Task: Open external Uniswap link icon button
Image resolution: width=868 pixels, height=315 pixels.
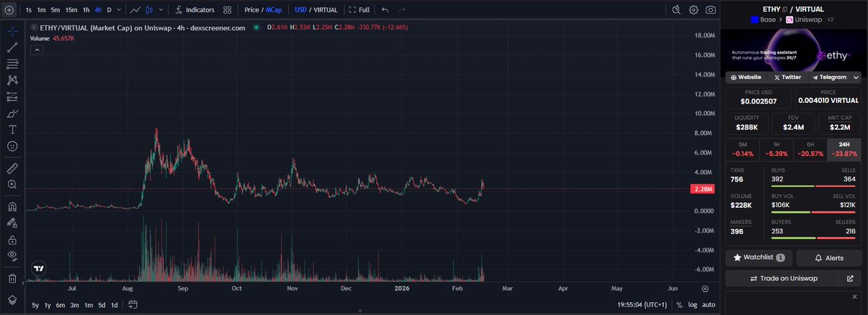Action: 849,278
